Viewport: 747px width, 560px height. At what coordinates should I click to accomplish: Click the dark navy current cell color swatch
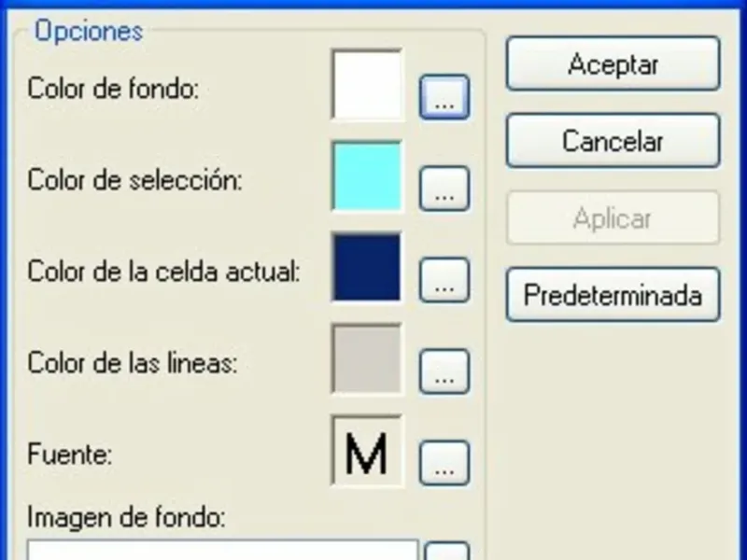pyautogui.click(x=367, y=267)
